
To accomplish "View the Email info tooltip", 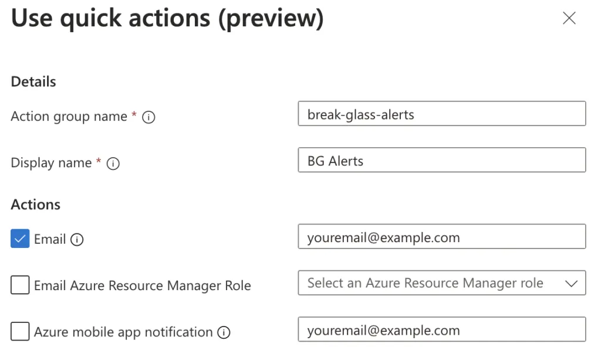I will click(77, 239).
